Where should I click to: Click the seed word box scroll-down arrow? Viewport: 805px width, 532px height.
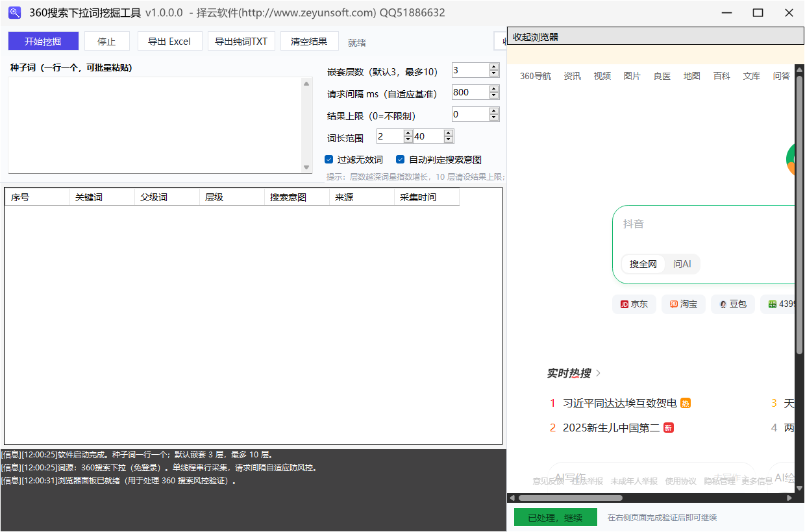(307, 167)
